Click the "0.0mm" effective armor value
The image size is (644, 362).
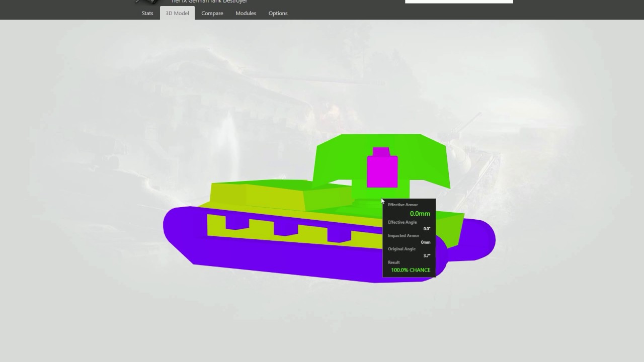[420, 214]
